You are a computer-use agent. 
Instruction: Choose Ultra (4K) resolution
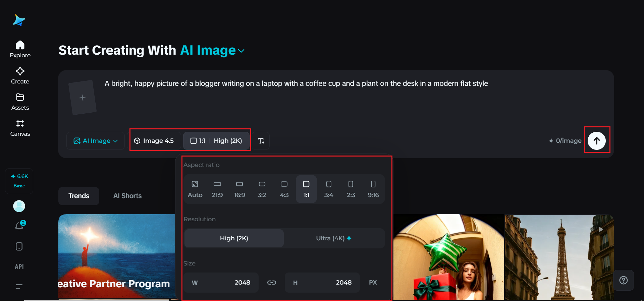coord(334,238)
